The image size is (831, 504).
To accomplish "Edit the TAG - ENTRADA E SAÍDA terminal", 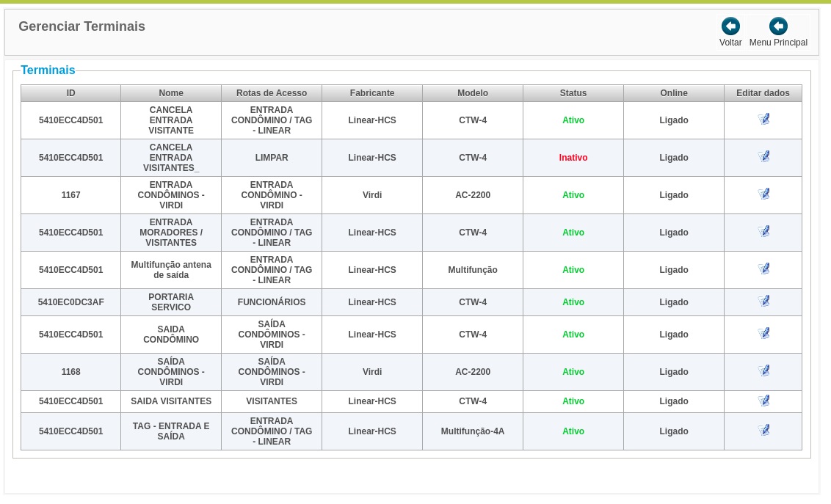I will tap(763, 431).
